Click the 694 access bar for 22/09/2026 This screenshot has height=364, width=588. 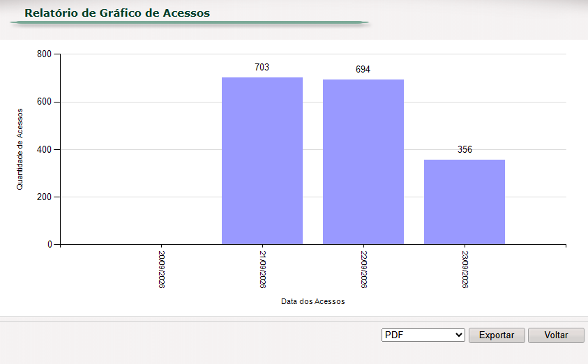click(363, 162)
